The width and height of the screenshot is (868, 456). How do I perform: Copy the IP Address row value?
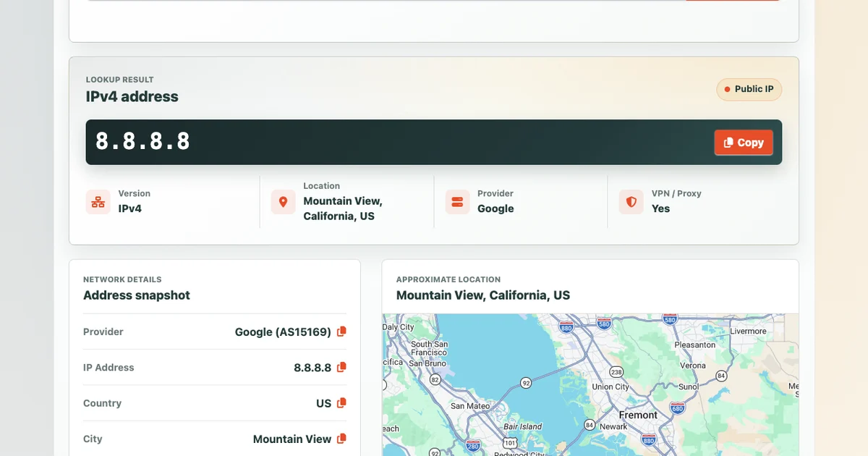(342, 367)
